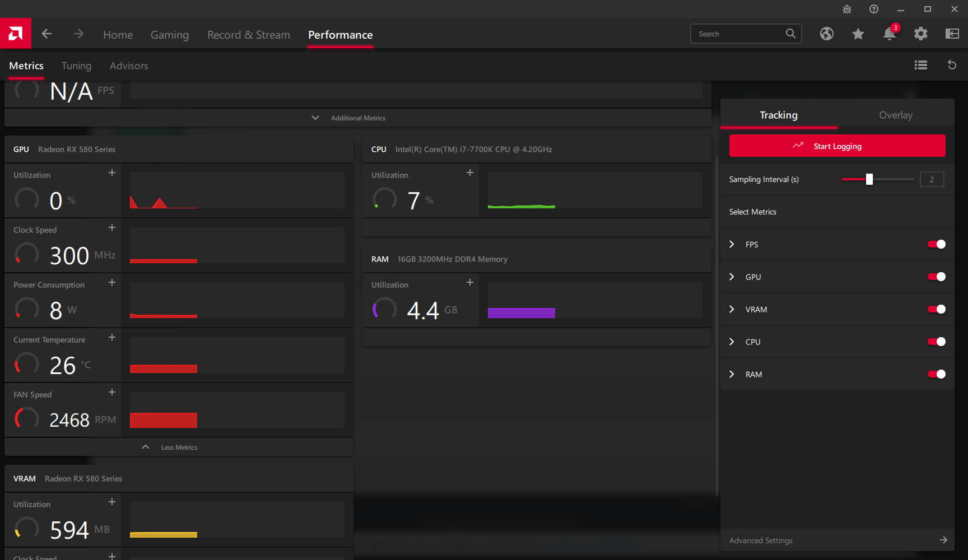Toggle CPU metric tracking switch

[937, 342]
